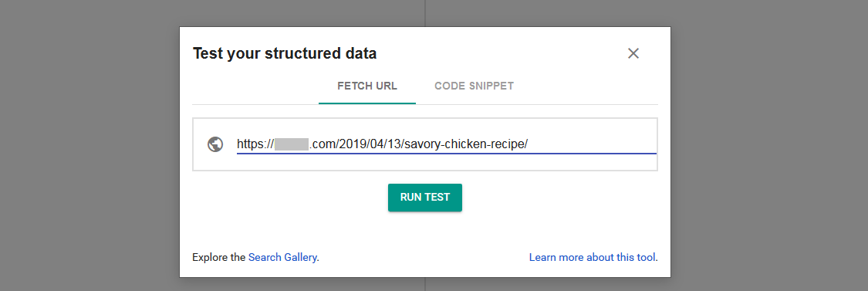868x291 pixels.
Task: Select the FETCH URL tab
Action: (x=367, y=86)
